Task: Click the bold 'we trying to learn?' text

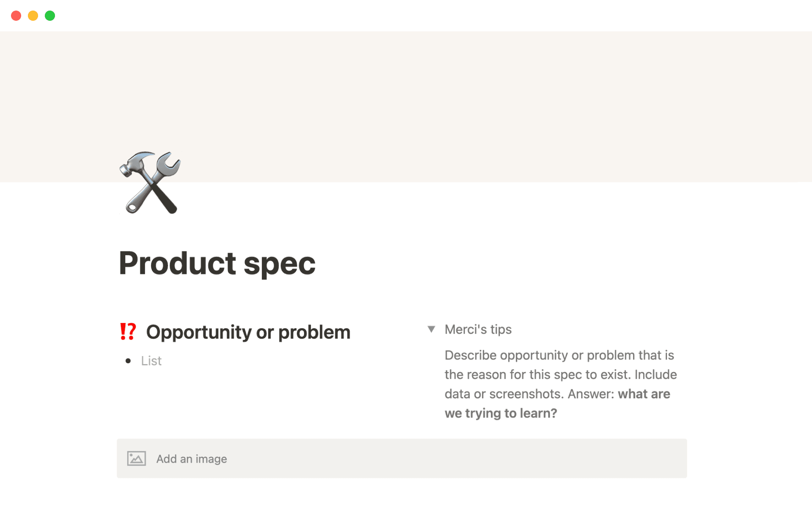Action: click(x=501, y=413)
